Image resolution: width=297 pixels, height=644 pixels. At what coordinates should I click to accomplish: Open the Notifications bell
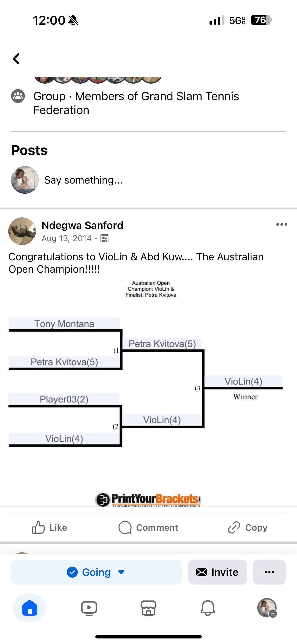[x=208, y=608]
